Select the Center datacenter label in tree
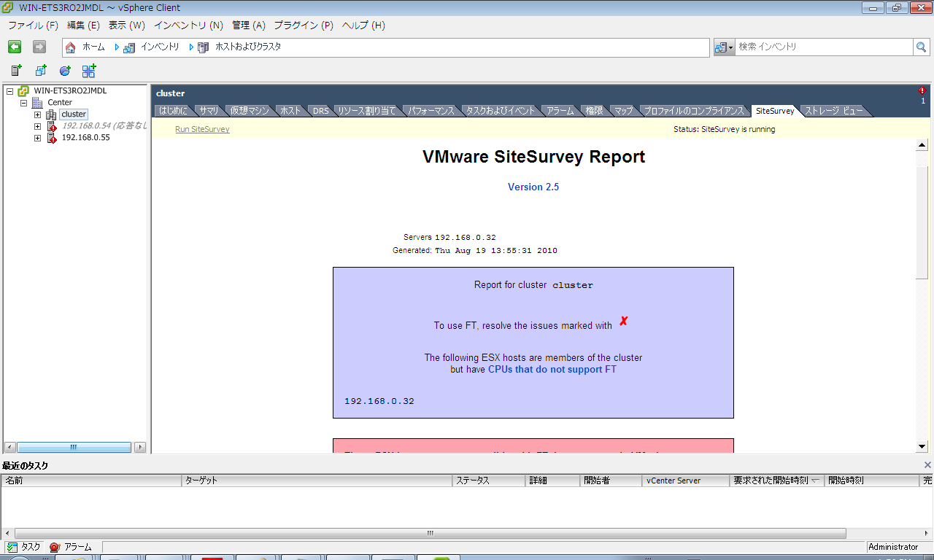934x560 pixels. pyautogui.click(x=60, y=103)
